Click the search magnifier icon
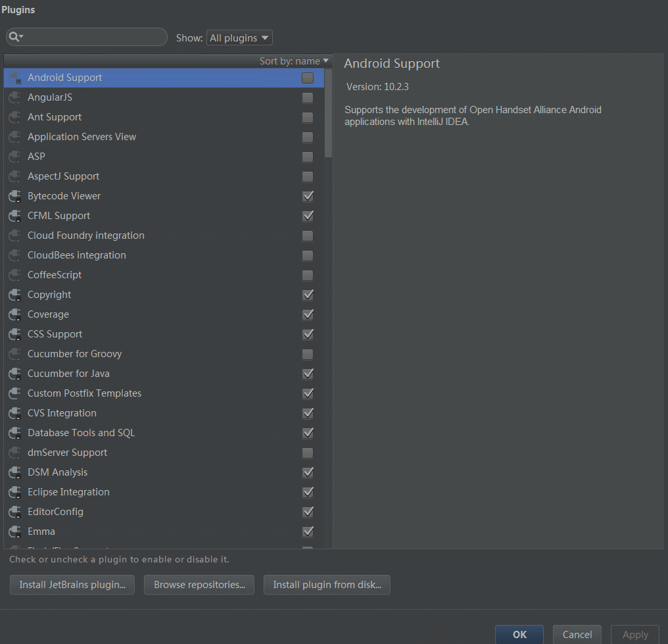Screen dimensions: 668x644 [x=13, y=37]
